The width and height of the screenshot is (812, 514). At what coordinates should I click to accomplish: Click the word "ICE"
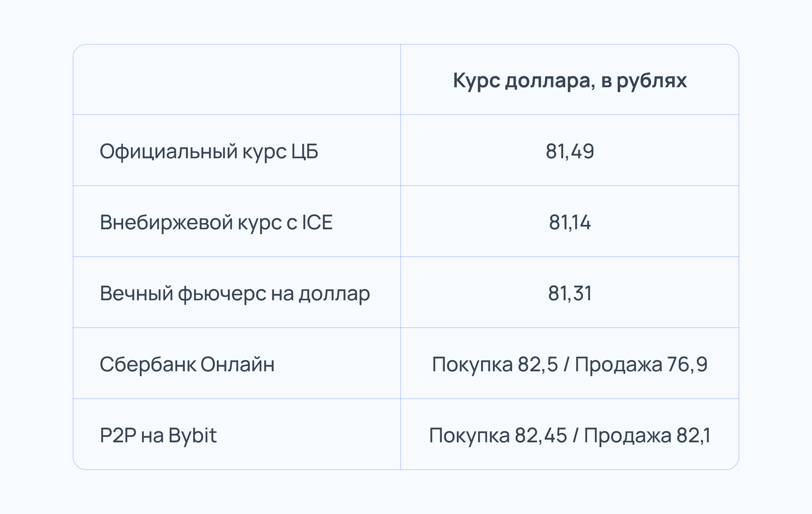pyautogui.click(x=317, y=222)
